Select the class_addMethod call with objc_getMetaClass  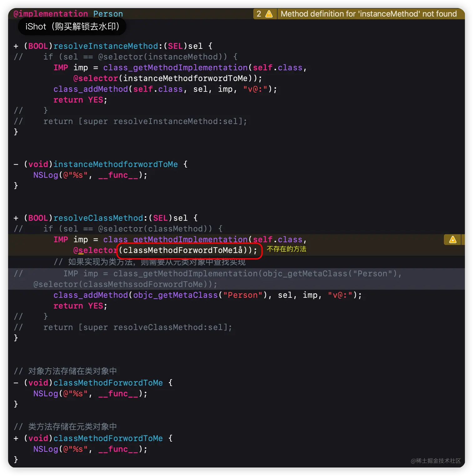coord(207,295)
